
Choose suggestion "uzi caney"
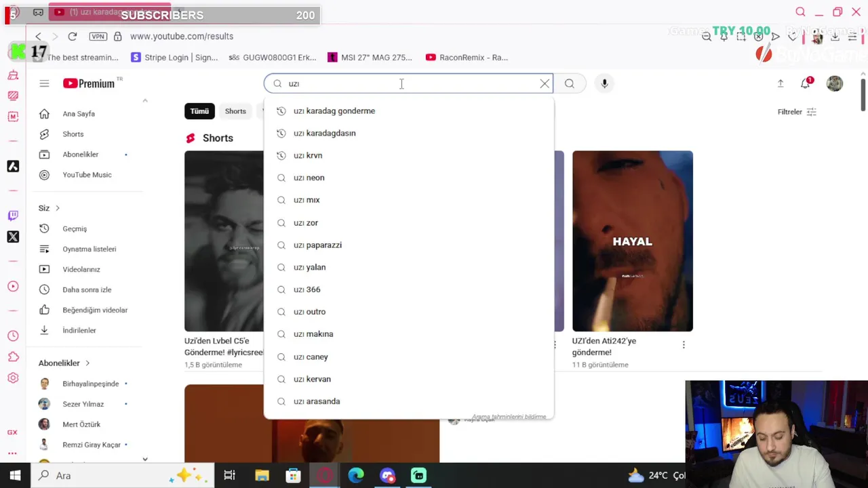409,357
